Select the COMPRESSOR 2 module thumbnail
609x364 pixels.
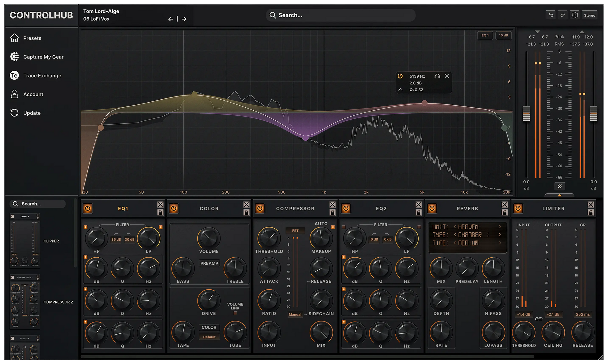tap(25, 302)
